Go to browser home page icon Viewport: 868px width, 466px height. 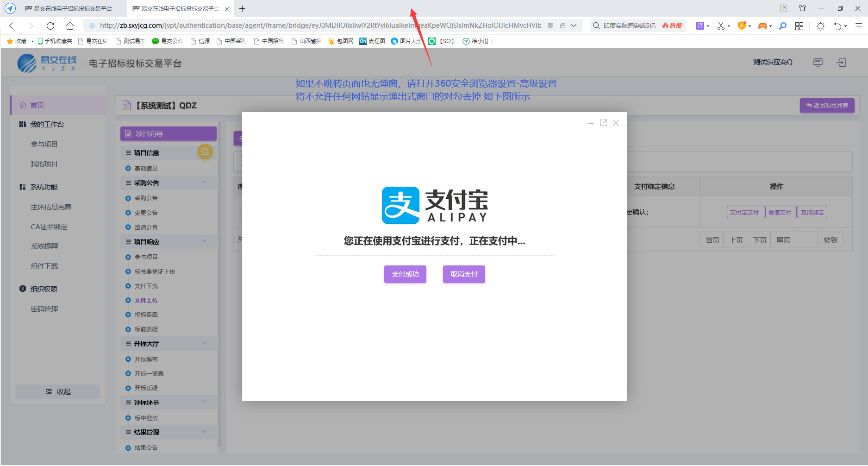click(70, 26)
